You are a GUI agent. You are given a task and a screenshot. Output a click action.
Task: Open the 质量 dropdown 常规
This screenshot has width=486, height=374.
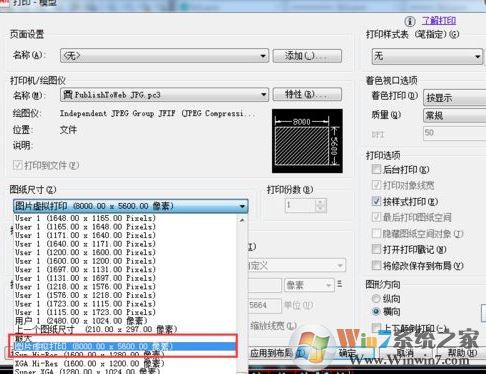tap(455, 115)
